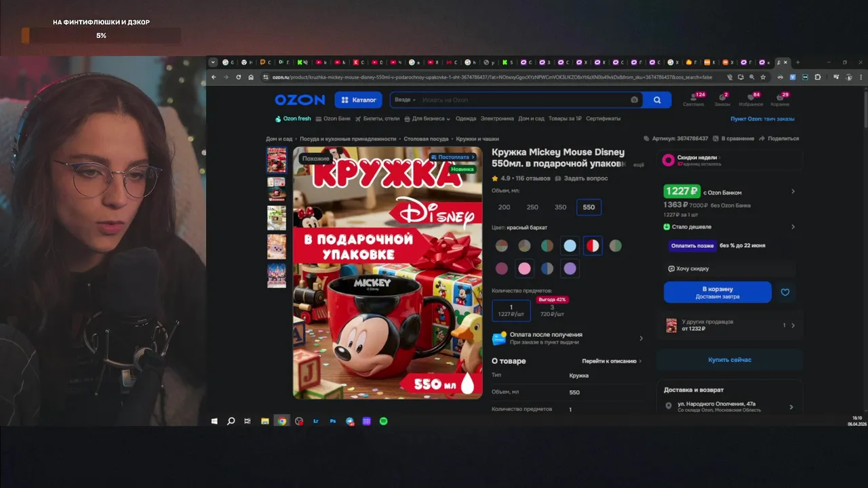Open Spotify from the taskbar
The height and width of the screenshot is (488, 868).
[383, 421]
